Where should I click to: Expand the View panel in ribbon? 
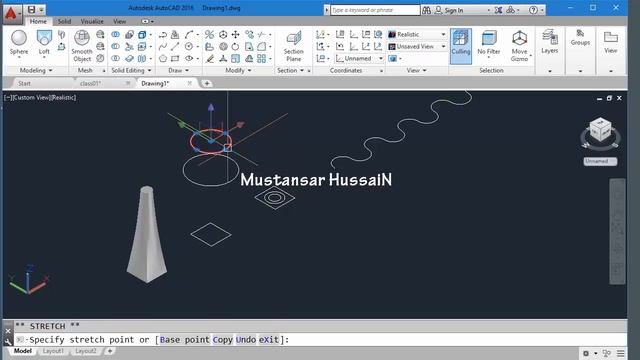pyautogui.click(x=416, y=71)
